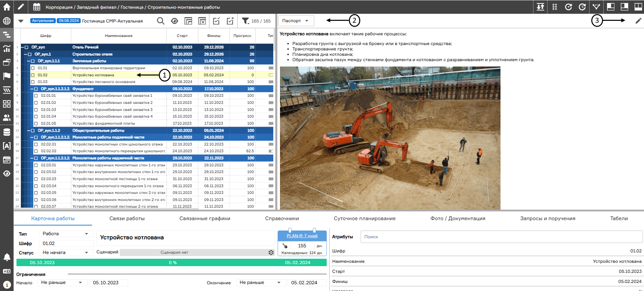This screenshot has height=291, width=644.
Task: Open the schedule version dropdown arrow
Action: coord(21,21)
